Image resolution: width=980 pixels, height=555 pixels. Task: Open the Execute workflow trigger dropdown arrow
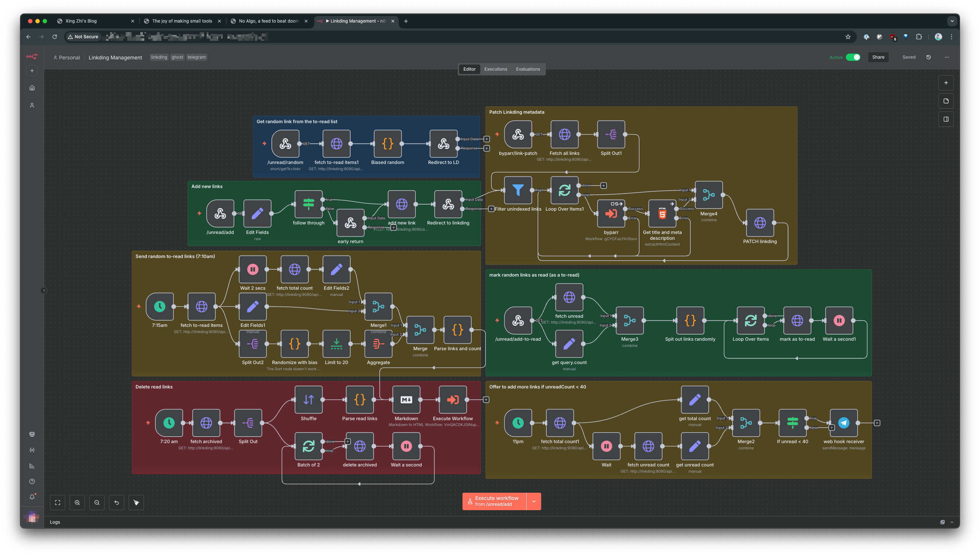pos(534,501)
